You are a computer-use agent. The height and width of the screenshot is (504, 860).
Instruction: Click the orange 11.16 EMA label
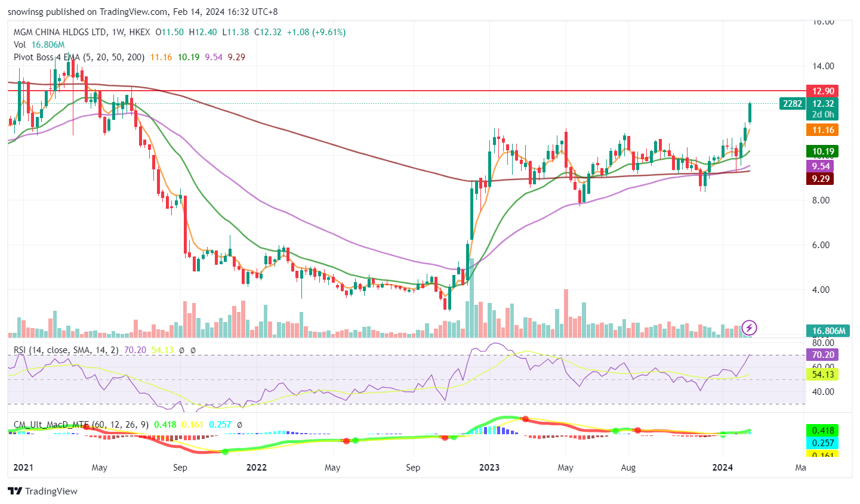click(x=822, y=130)
